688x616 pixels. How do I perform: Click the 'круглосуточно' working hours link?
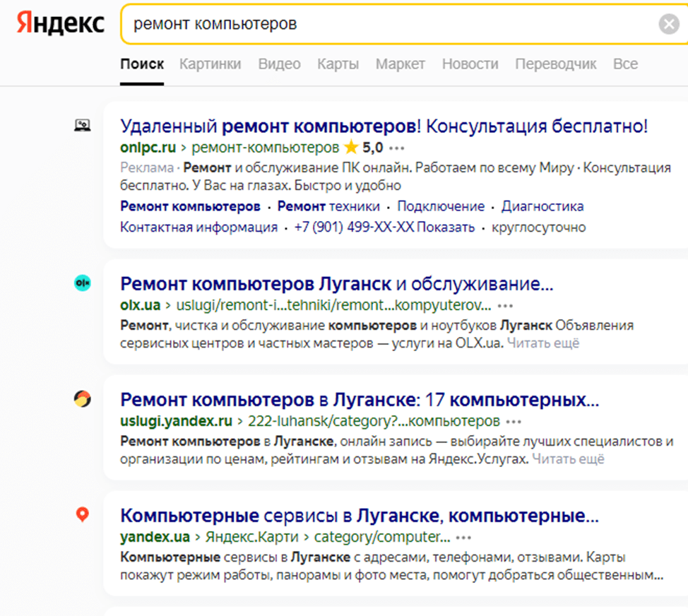[539, 227]
